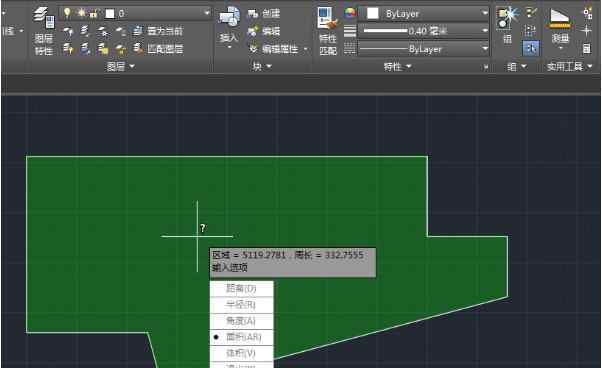The image size is (602, 368).
Task: Toggle the layer 0 lock icon
Action: (93, 13)
